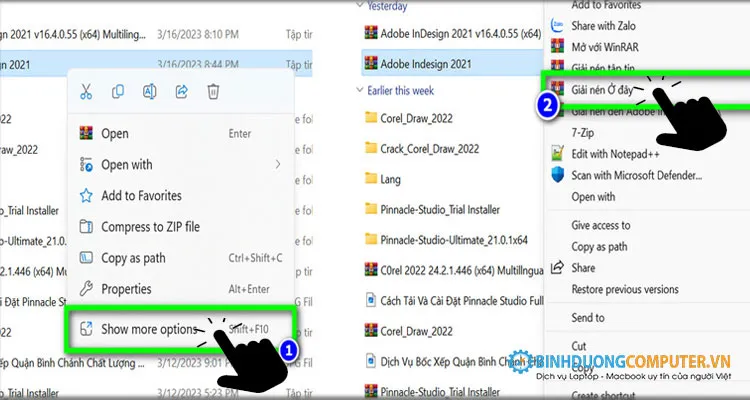The height and width of the screenshot is (400, 750).
Task: Select the Rename icon in the context menu top row
Action: click(x=150, y=91)
